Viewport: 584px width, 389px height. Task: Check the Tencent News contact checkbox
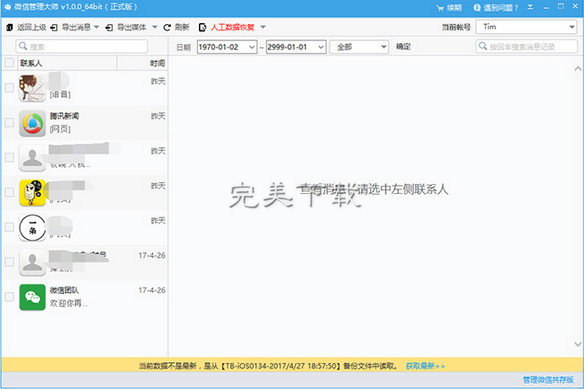(9, 123)
